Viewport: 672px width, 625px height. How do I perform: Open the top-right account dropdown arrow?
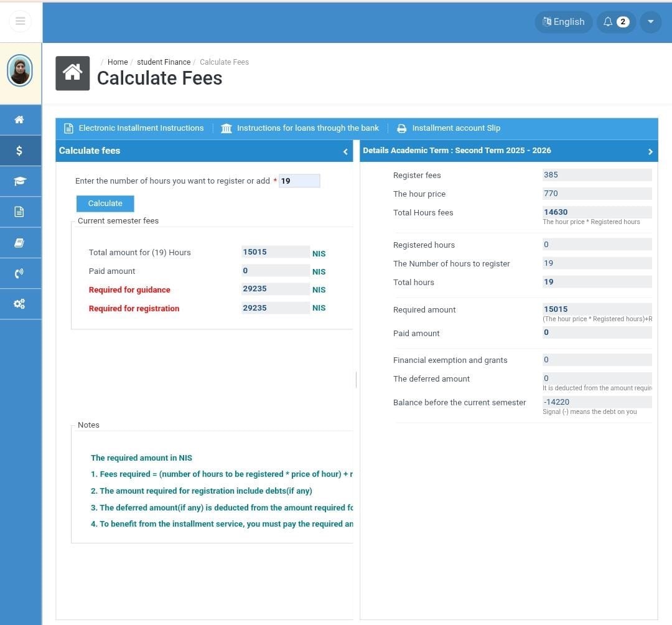pyautogui.click(x=651, y=22)
